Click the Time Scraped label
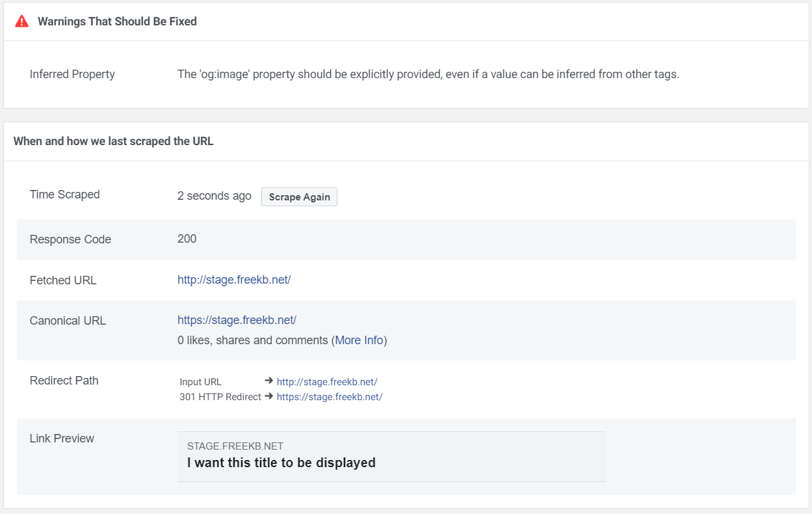Screen dimensions: 812x514 point(65,195)
